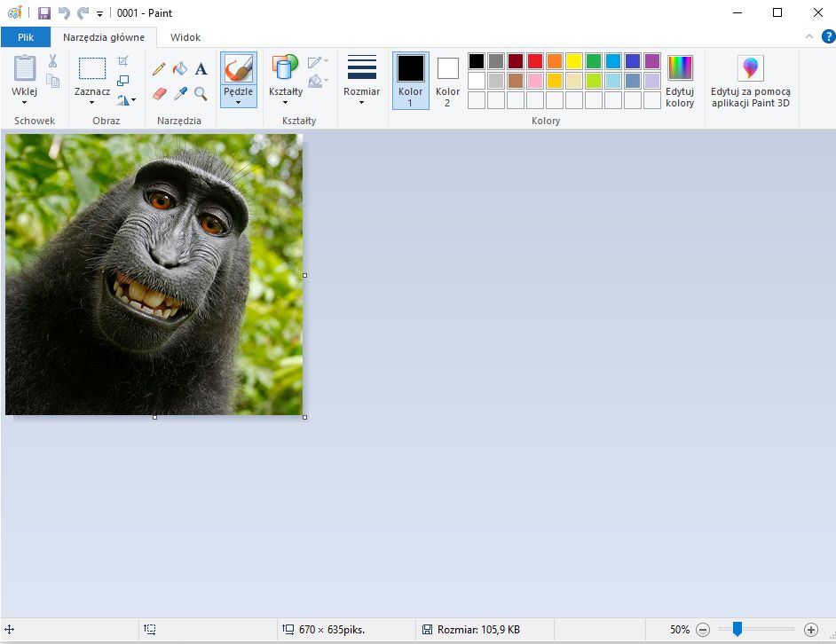Screen dimensions: 836x644
Task: Click the monkey image on canvas
Action: coord(154,274)
